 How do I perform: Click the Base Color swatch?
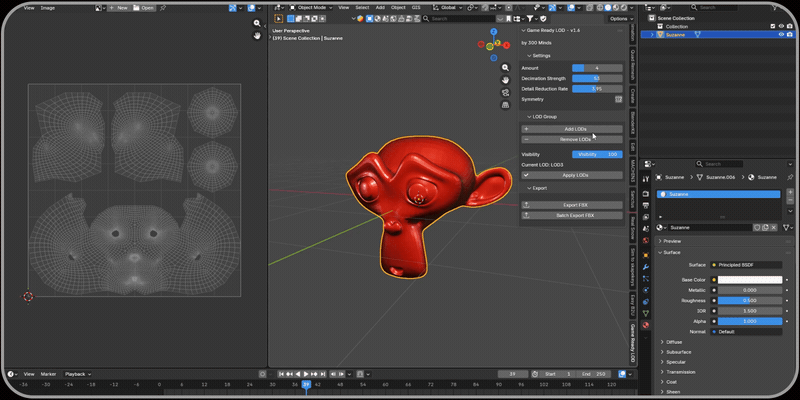click(750, 280)
